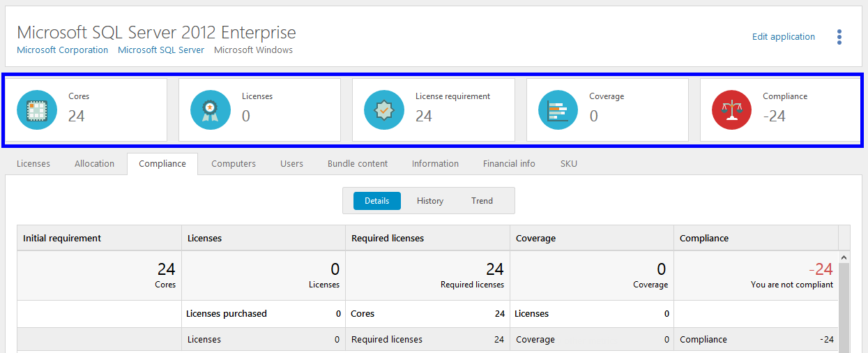Click the Coverage bar chart icon

pos(558,110)
